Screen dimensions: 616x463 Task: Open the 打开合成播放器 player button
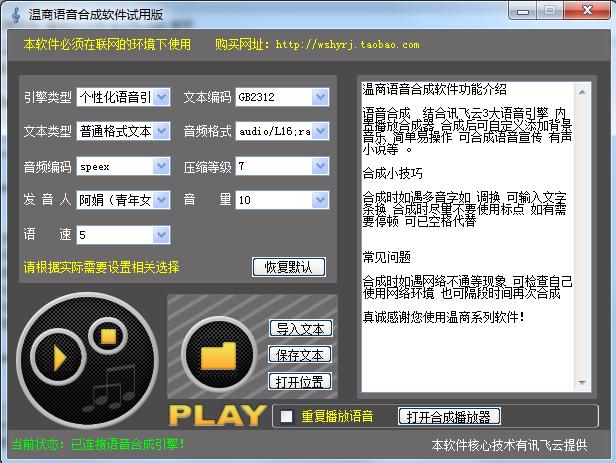point(449,416)
